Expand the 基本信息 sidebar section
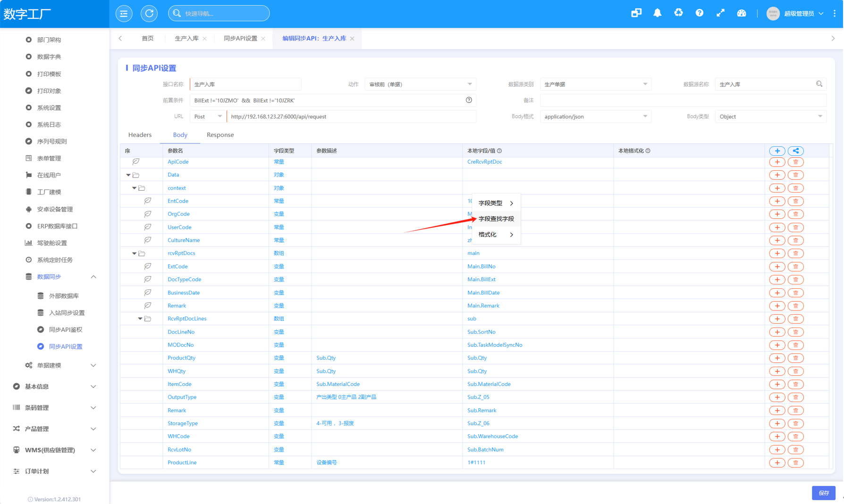This screenshot has height=504, width=844. (55, 386)
